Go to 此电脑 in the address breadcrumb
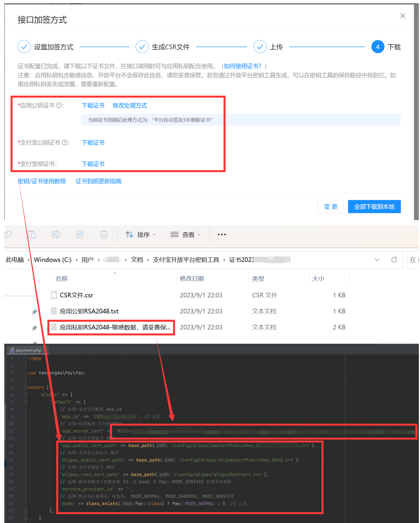420x523 pixels. pyautogui.click(x=15, y=260)
